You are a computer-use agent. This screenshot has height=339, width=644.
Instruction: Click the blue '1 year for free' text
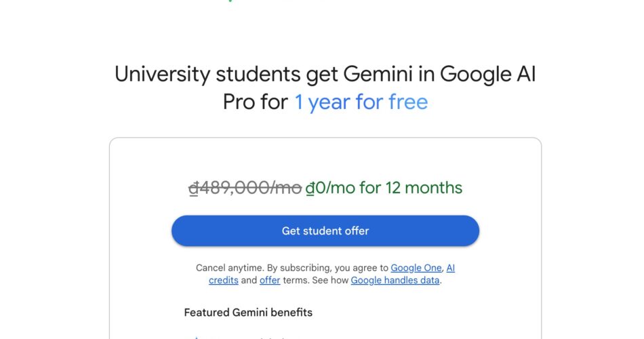[x=361, y=102]
